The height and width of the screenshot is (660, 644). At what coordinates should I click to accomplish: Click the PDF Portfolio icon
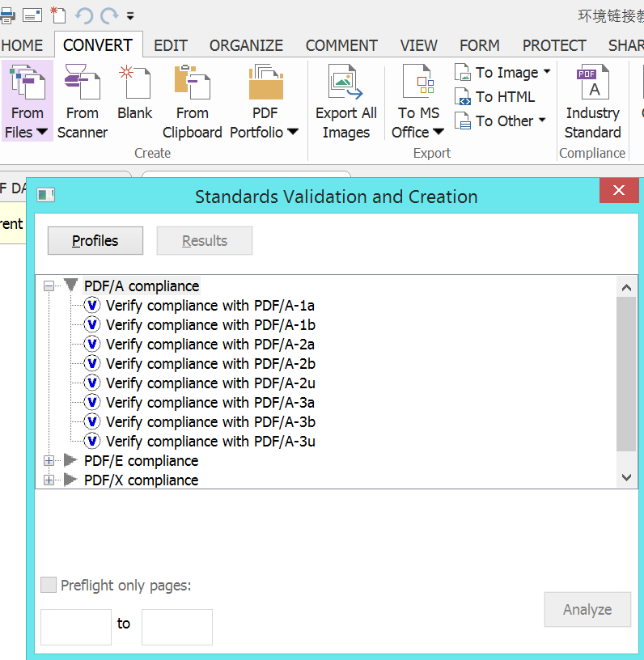[265, 82]
